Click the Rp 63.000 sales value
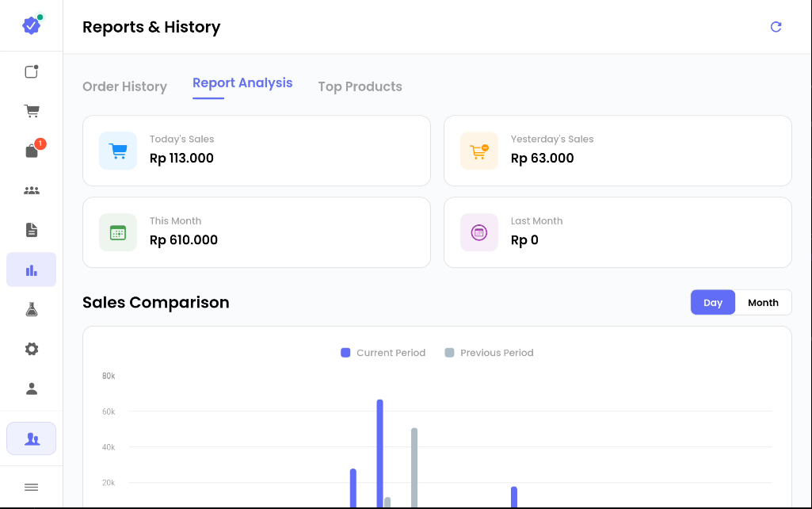812x509 pixels. [542, 158]
